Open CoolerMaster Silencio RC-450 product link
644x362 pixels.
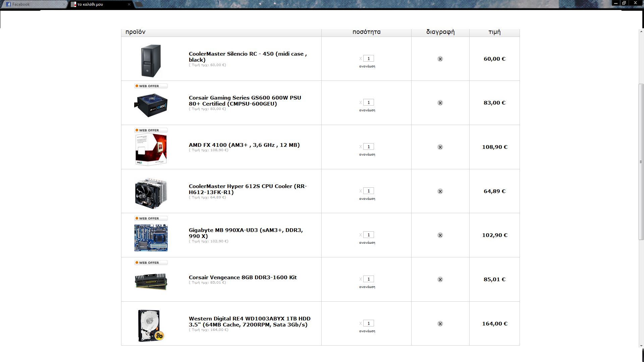tap(248, 57)
